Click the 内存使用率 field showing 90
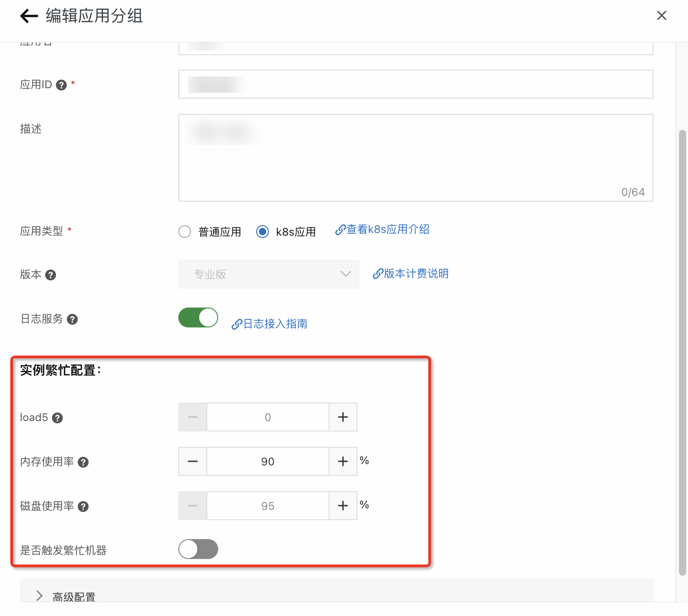 click(x=268, y=461)
